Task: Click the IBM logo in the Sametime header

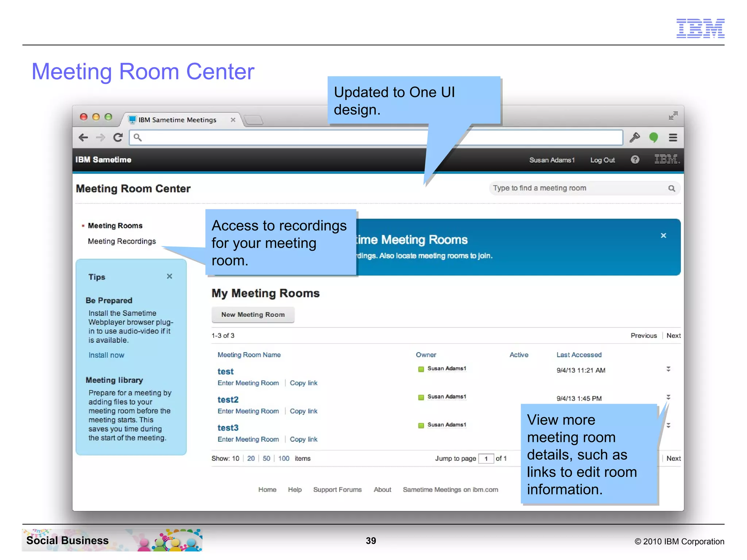Action: pyautogui.click(x=666, y=159)
